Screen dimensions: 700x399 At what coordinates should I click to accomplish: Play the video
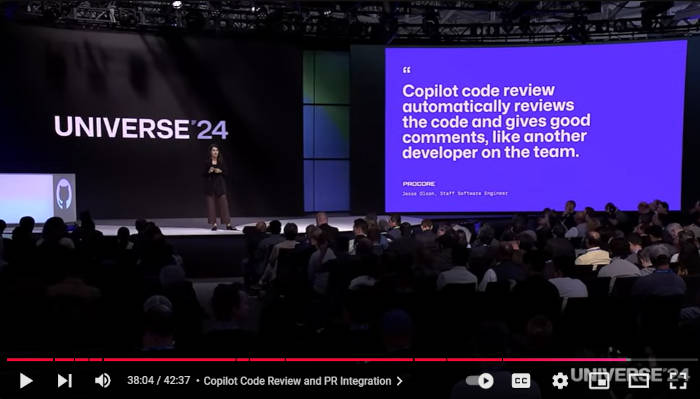(26, 381)
